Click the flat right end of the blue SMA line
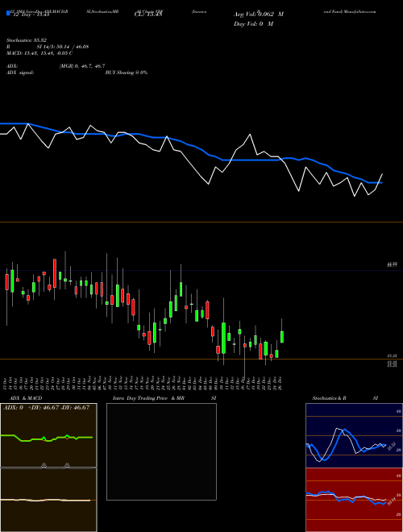Viewport: 403px width, 532px height. pyautogui.click(x=375, y=182)
